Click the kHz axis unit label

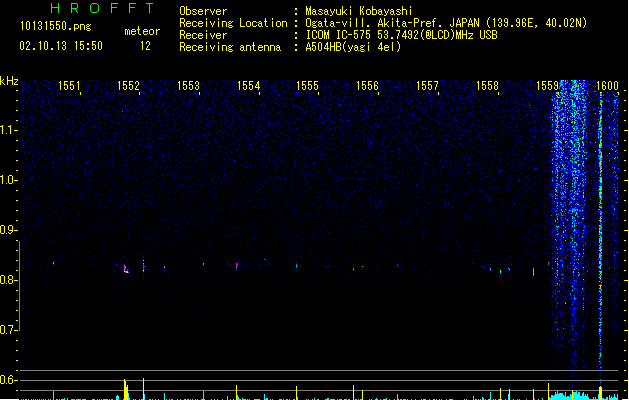(9, 81)
